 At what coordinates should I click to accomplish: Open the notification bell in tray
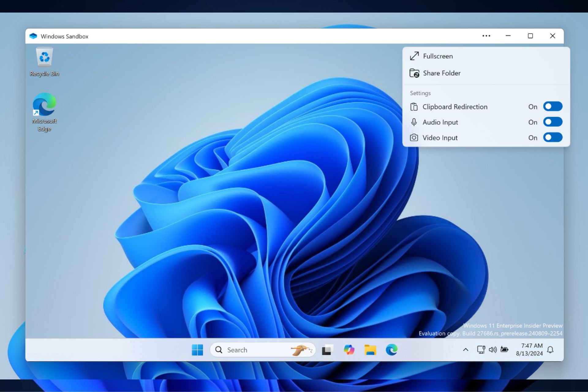pyautogui.click(x=550, y=350)
